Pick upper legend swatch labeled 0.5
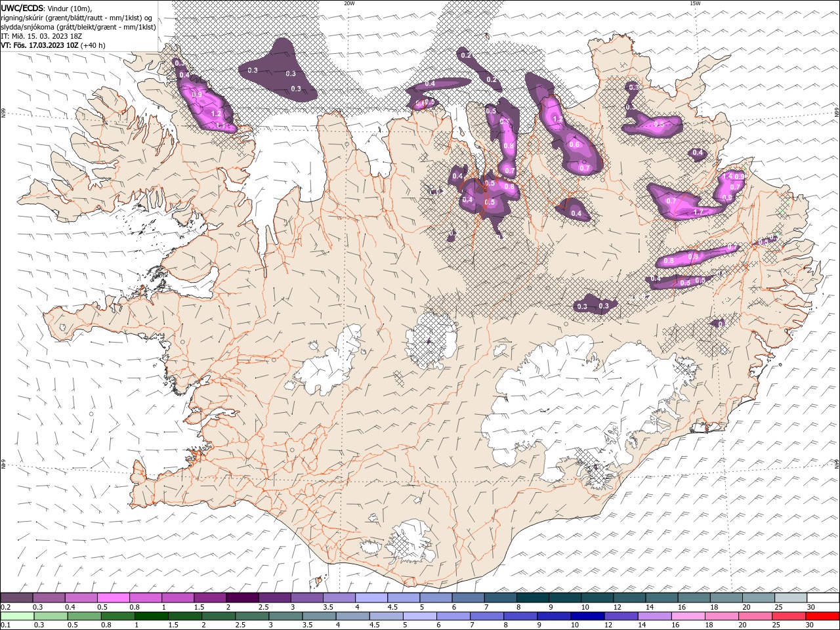Viewport: 840px width, 630px height. click(114, 598)
